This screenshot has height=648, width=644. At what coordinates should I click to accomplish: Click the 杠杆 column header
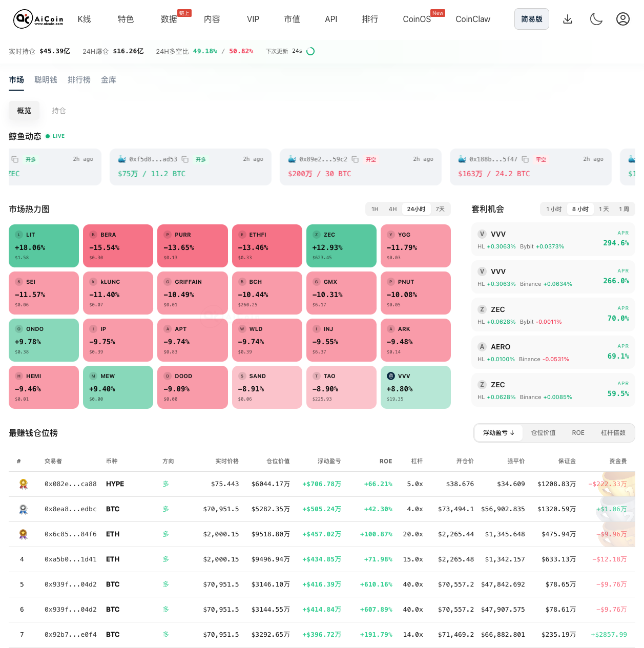click(x=417, y=461)
